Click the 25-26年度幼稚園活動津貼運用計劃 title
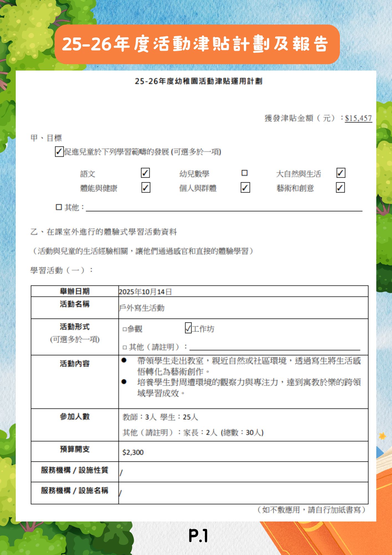 (198, 81)
